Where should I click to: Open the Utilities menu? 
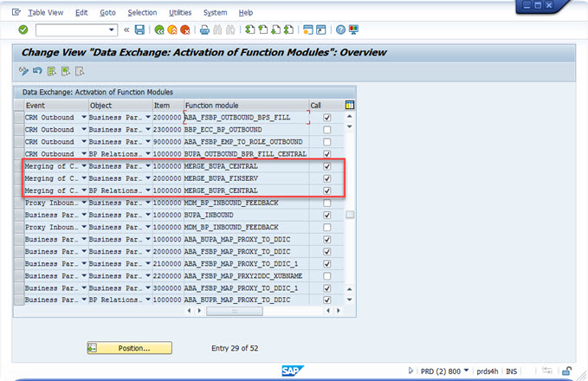coord(180,12)
